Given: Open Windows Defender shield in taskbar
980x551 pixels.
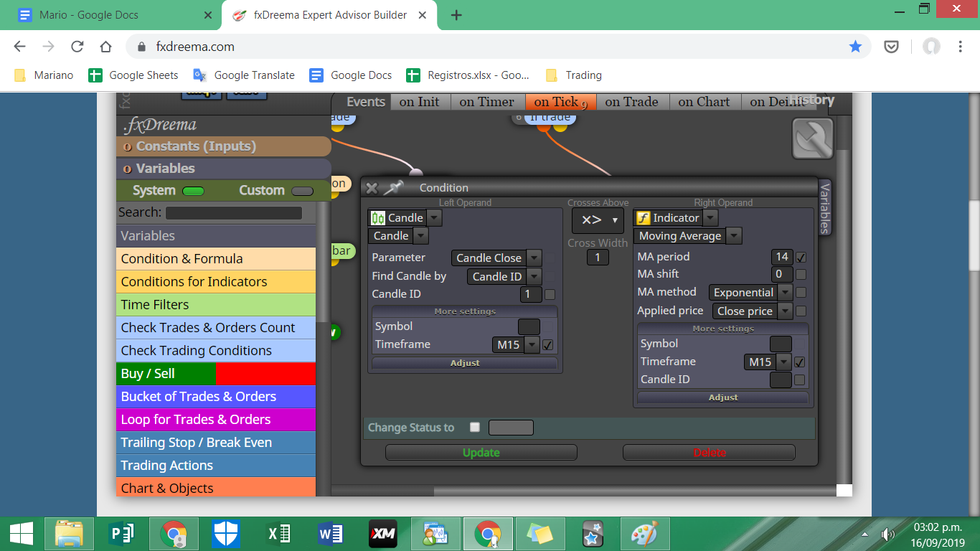Looking at the screenshot, I should [x=226, y=534].
